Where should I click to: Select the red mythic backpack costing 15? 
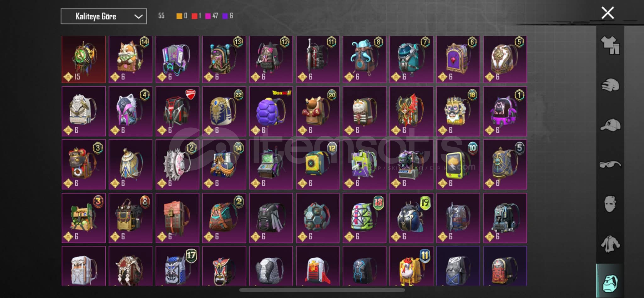tap(84, 59)
